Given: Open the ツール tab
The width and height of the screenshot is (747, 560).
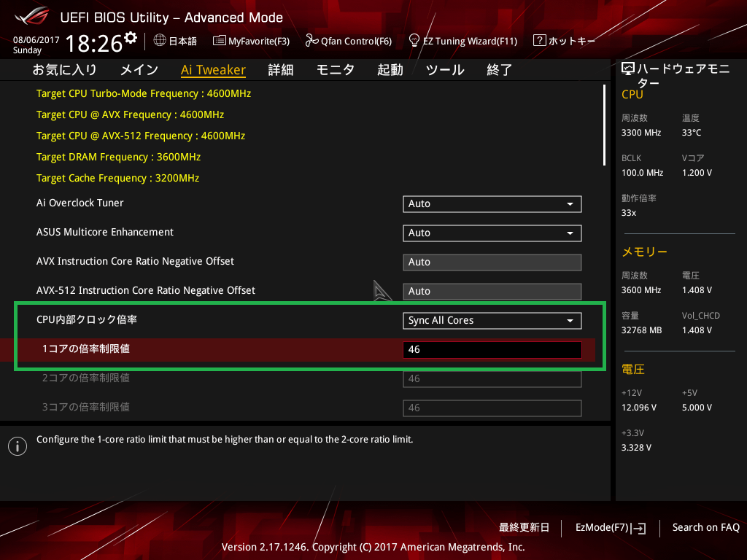Looking at the screenshot, I should (x=445, y=70).
